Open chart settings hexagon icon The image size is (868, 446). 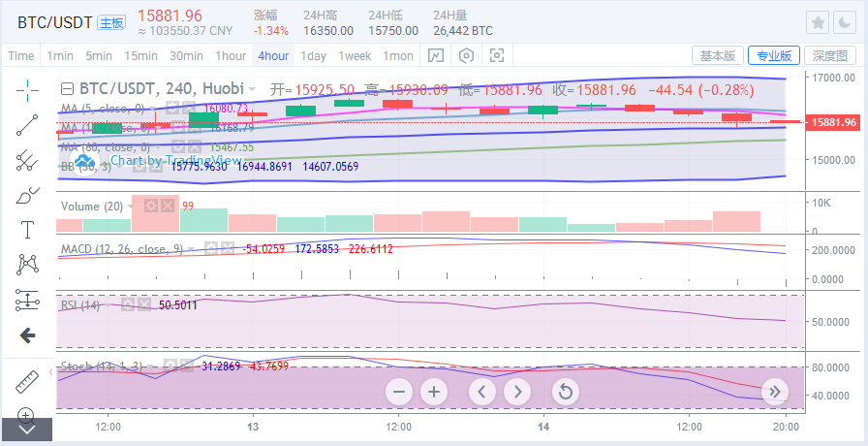point(467,55)
